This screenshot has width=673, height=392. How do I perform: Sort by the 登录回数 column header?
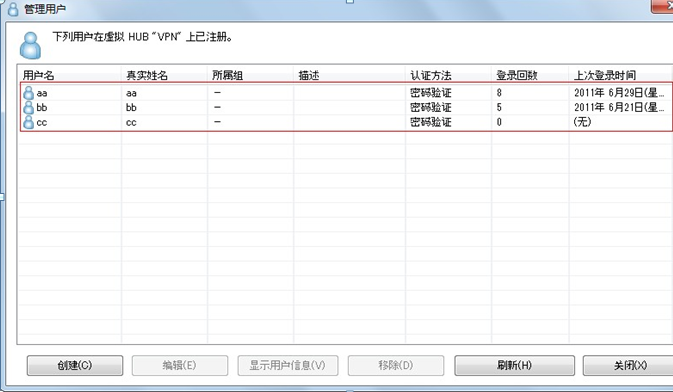(x=517, y=76)
